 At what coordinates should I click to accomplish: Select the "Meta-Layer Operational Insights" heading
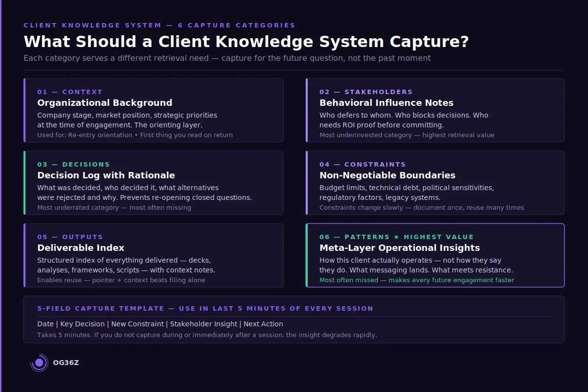point(399,247)
